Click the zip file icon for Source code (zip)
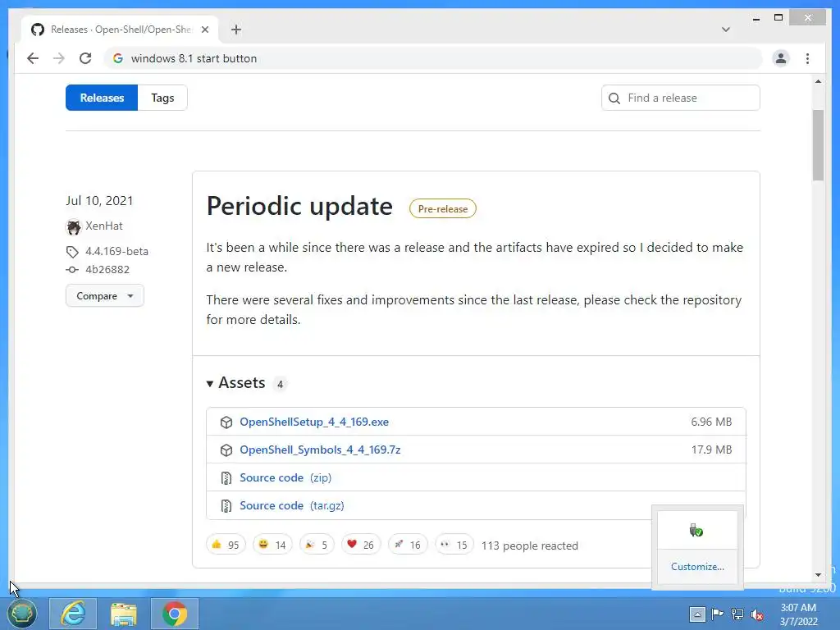This screenshot has height=630, width=840. click(226, 478)
